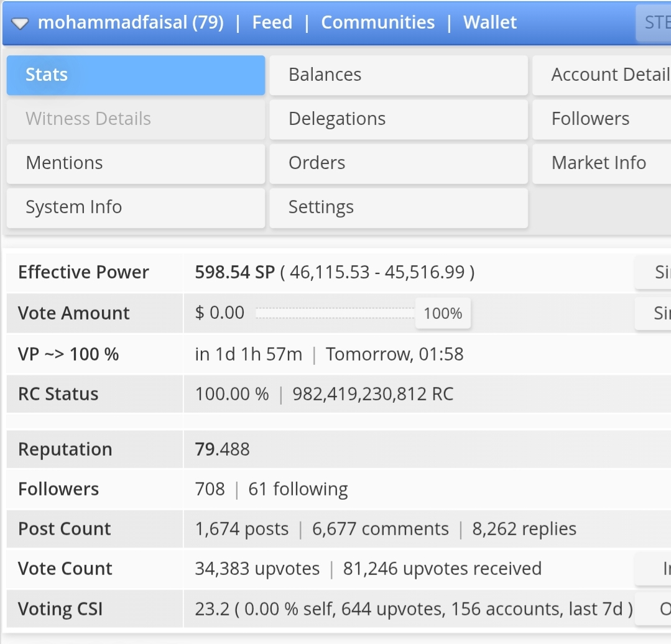The image size is (671, 644).
Task: Open the Wallet link
Action: click(x=490, y=22)
